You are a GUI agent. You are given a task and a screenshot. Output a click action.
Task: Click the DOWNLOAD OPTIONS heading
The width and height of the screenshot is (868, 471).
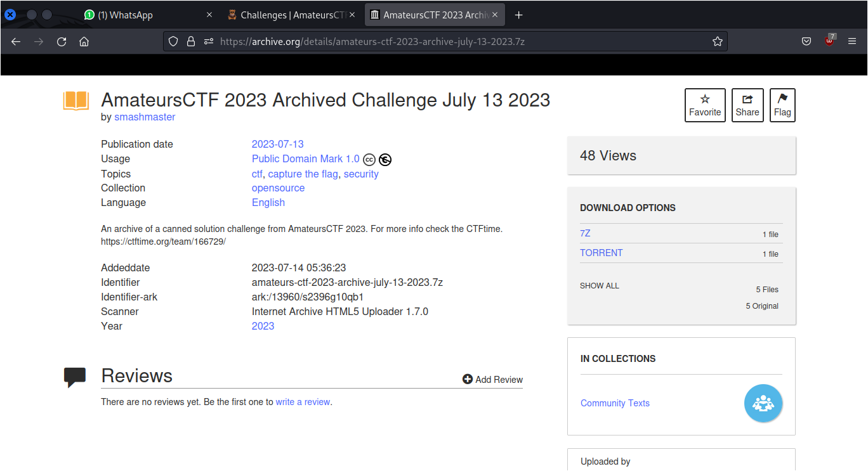pos(628,208)
